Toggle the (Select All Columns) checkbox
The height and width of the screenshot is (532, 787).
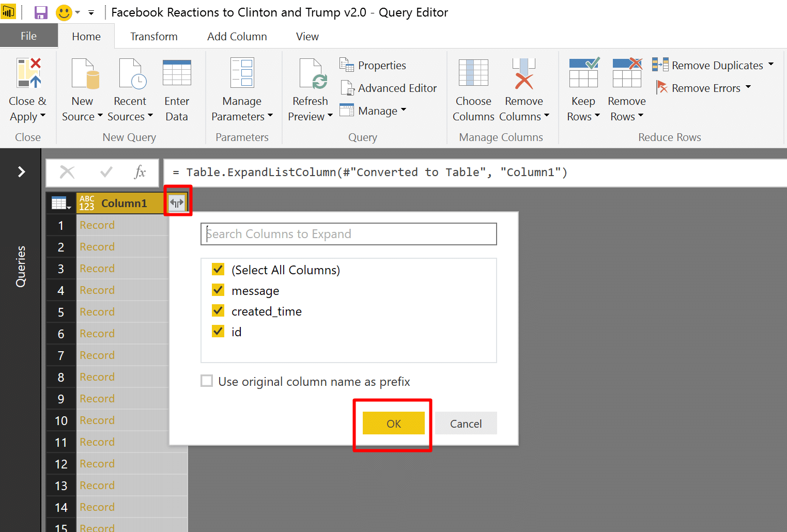coord(218,270)
